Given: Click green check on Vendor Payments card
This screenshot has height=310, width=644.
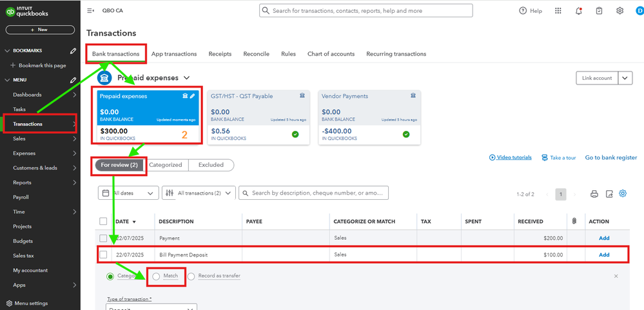Looking at the screenshot, I should tap(406, 134).
